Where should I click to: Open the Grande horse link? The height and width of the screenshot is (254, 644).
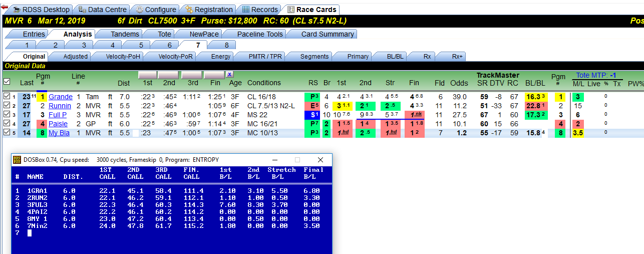[61, 97]
